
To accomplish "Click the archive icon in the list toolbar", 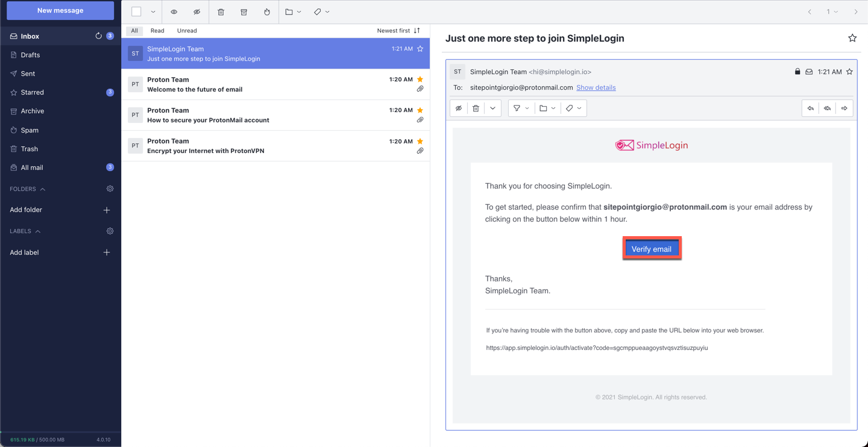I will coord(244,12).
